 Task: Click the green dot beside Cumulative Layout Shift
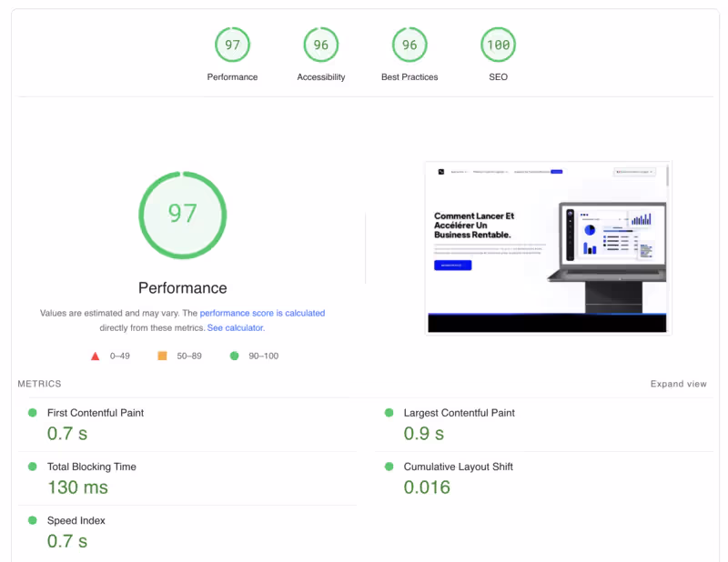[x=389, y=467]
